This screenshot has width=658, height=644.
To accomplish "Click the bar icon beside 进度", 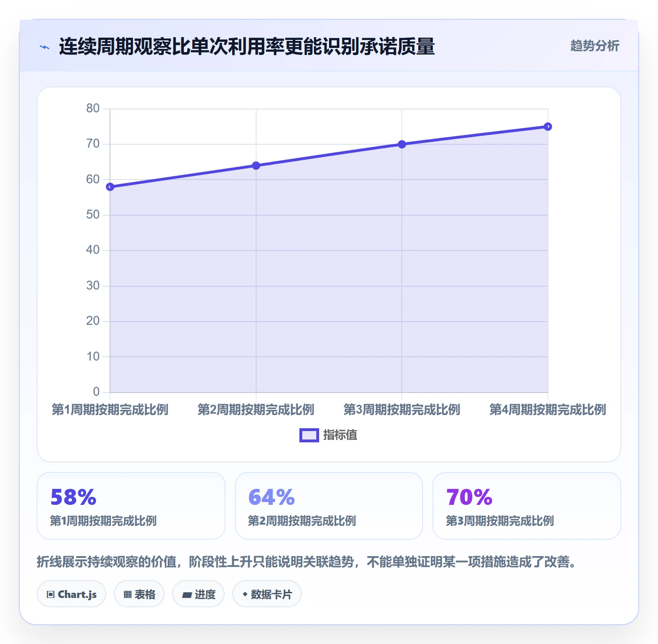I will (x=187, y=595).
